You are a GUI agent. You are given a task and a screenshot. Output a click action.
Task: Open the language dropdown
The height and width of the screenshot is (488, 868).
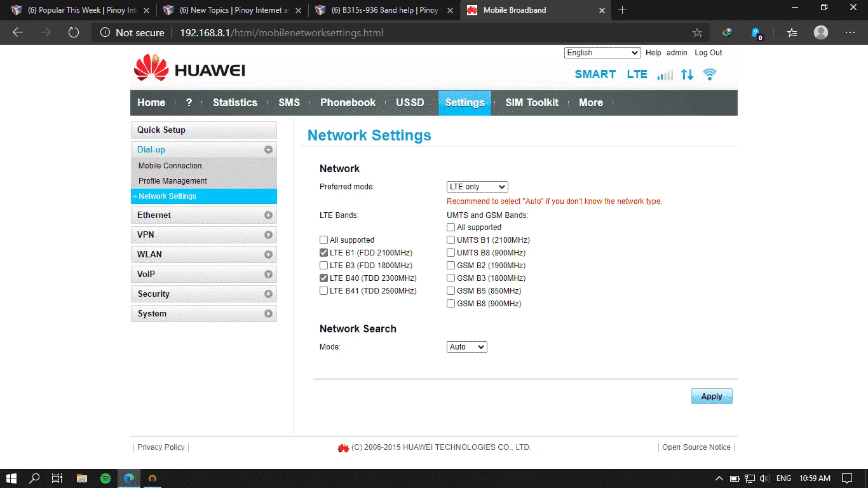(x=602, y=53)
